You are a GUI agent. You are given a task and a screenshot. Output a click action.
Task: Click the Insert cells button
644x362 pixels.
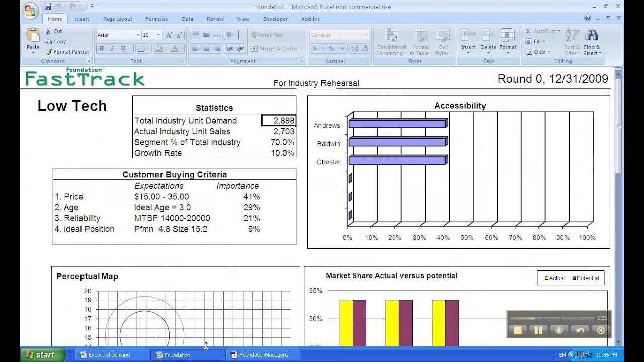click(x=468, y=42)
